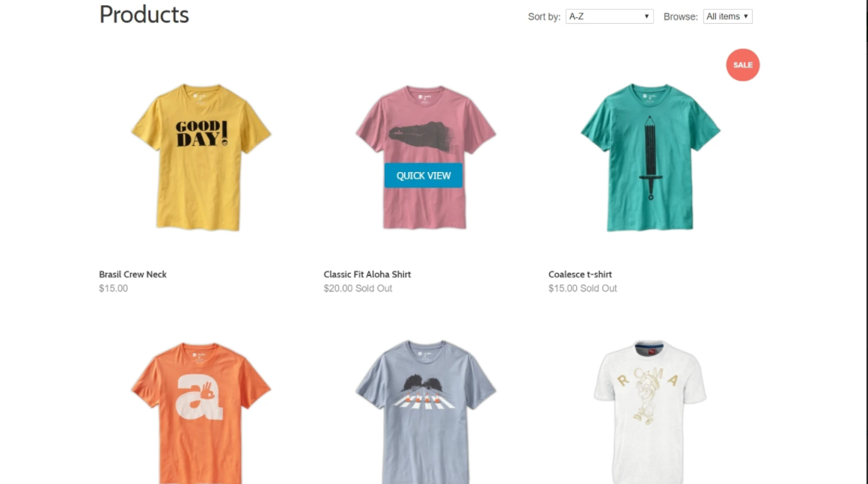This screenshot has width=868, height=484.
Task: Click the Browse label
Action: point(681,17)
